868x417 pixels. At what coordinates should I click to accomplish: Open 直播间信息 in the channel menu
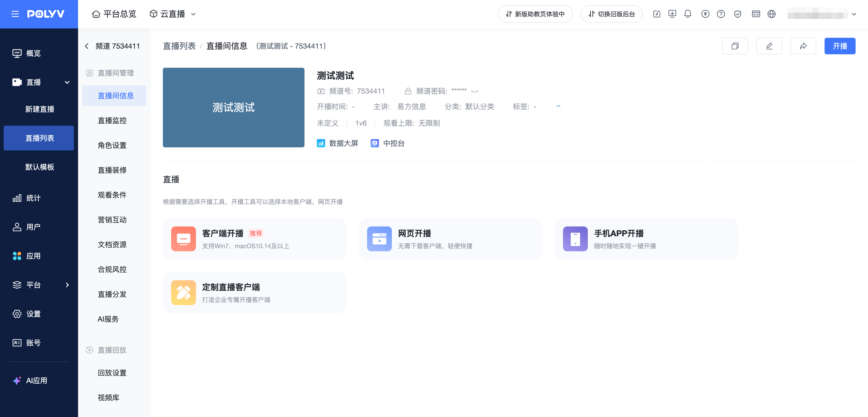pos(114,96)
